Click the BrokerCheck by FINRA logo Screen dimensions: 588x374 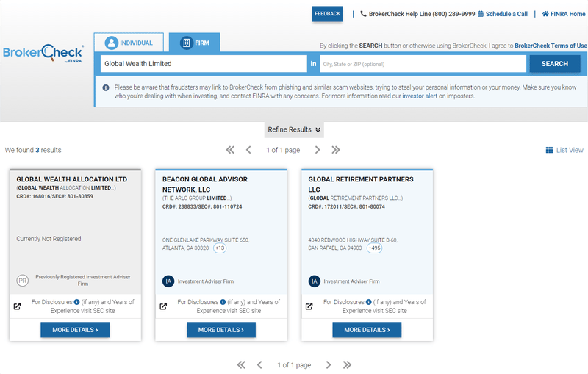(43, 54)
